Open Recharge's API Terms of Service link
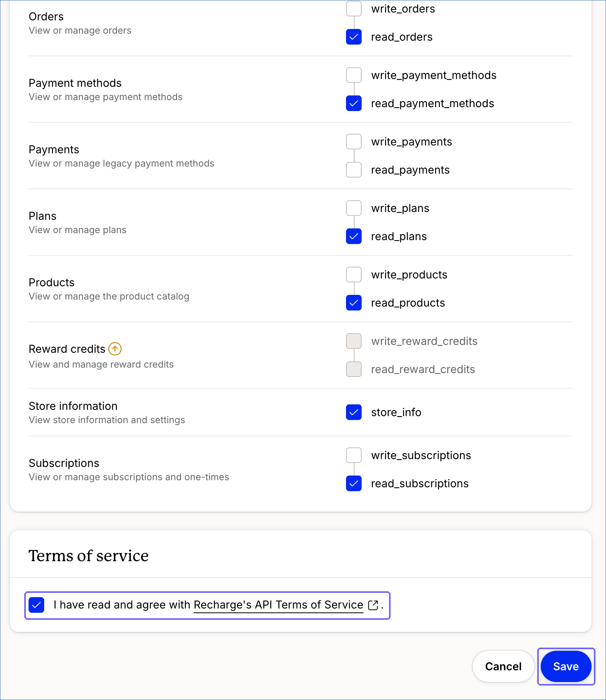Screen dimensions: 606x700 point(278,605)
